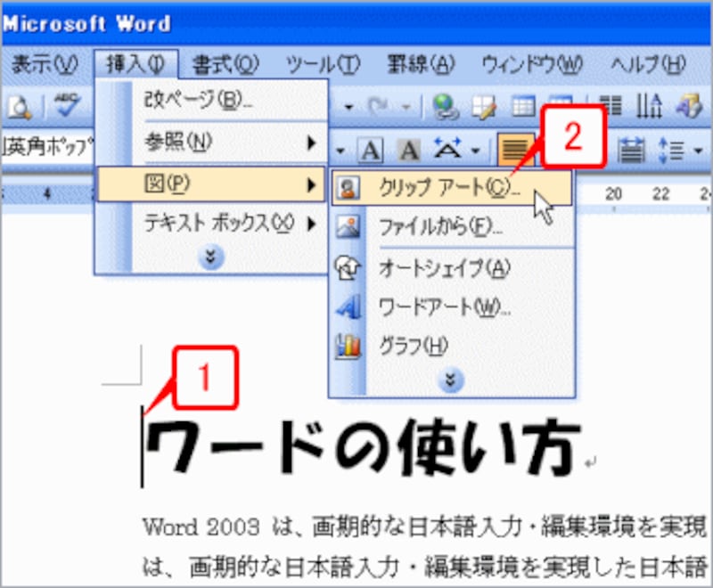The height and width of the screenshot is (588, 713).
Task: Toggle the character border A button
Action: click(x=371, y=150)
